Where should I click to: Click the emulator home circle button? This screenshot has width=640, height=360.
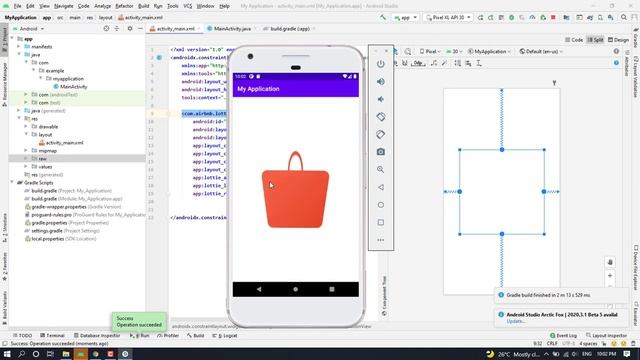[380, 205]
